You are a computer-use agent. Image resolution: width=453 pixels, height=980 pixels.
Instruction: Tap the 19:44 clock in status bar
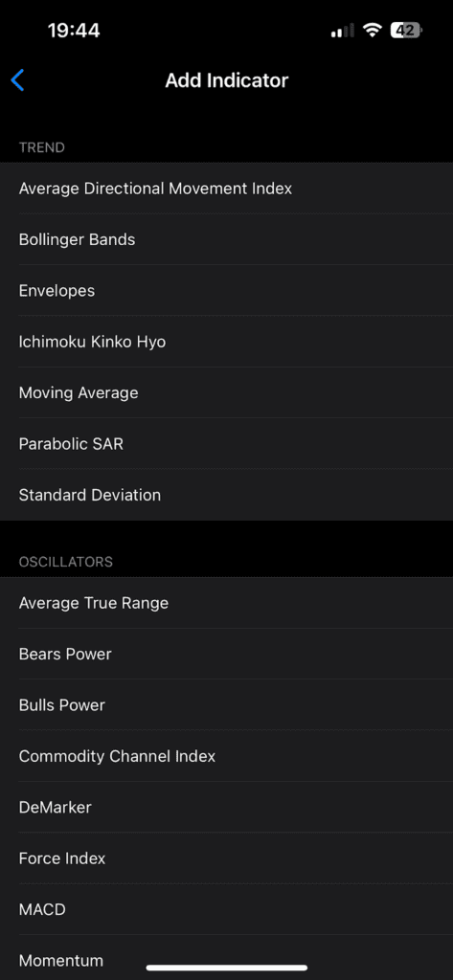74,30
